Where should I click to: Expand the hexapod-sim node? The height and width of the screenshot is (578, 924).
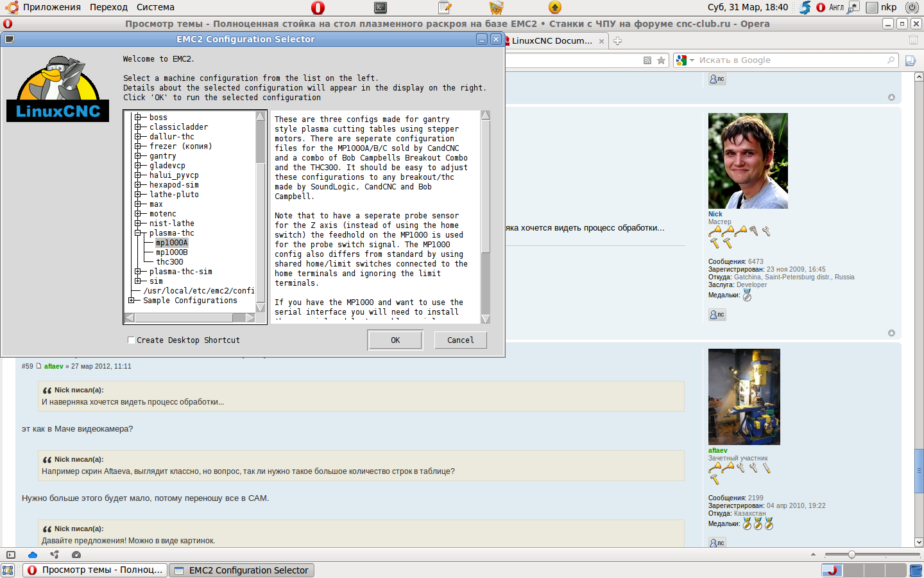138,185
